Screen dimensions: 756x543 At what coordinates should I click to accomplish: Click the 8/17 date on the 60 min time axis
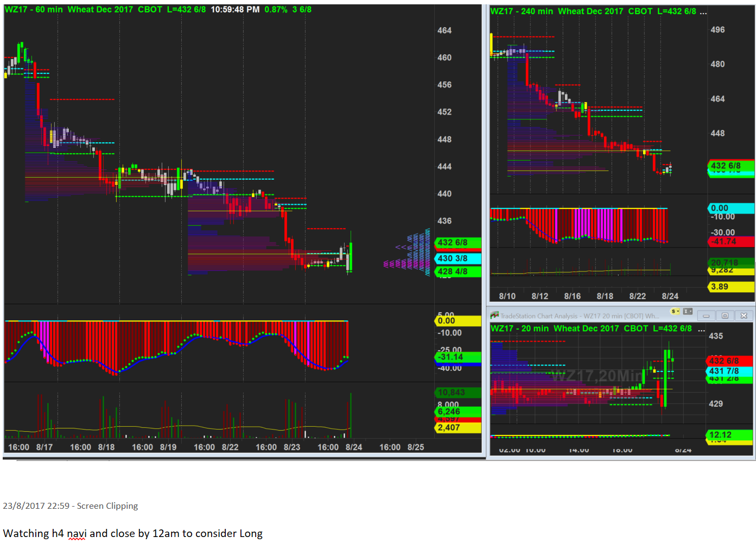point(45,447)
